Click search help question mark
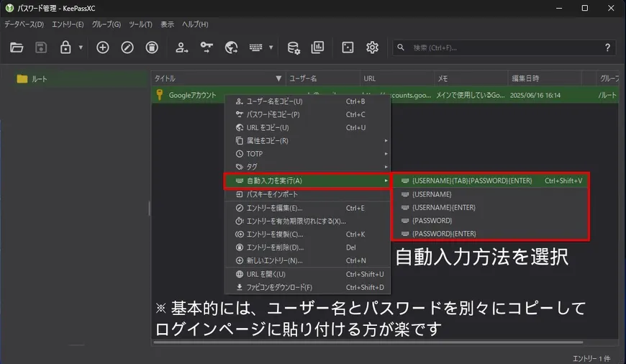This screenshot has height=364, width=626. 607,47
